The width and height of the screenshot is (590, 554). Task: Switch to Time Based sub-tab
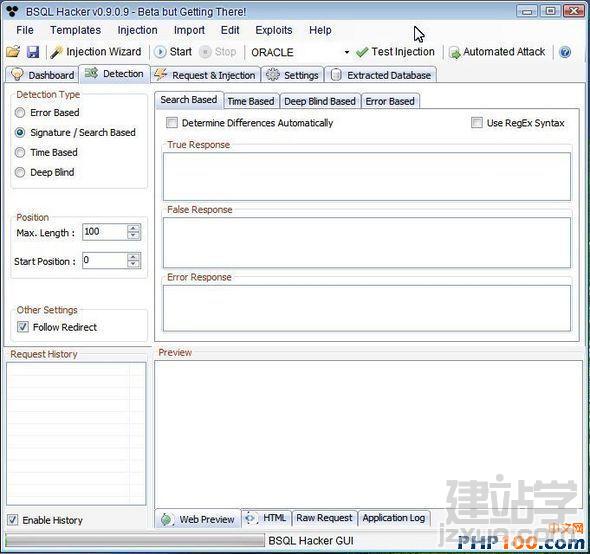click(251, 101)
